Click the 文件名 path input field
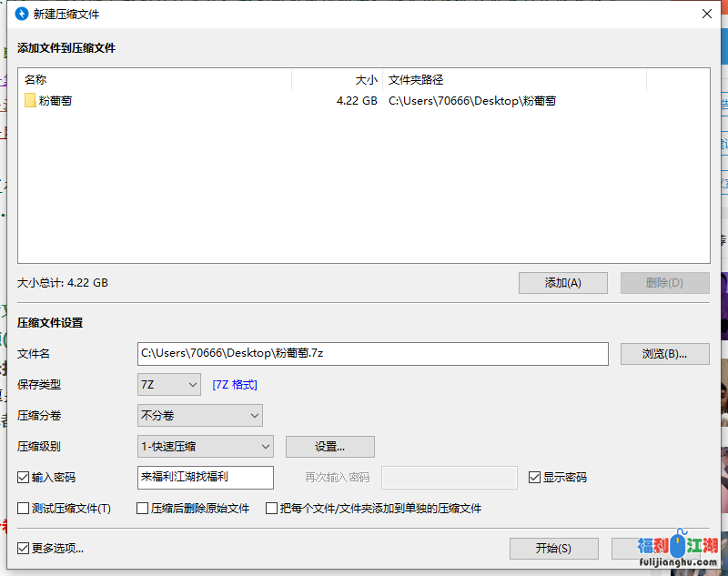 tap(372, 354)
